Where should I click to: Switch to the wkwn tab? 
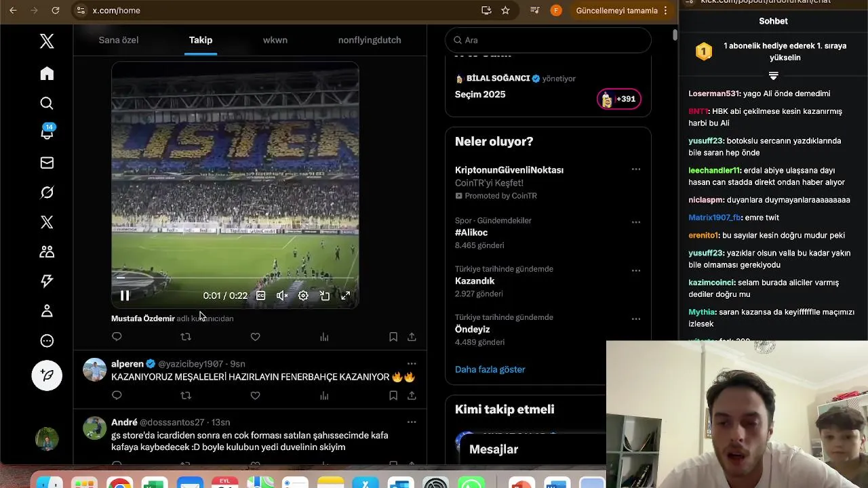click(275, 40)
